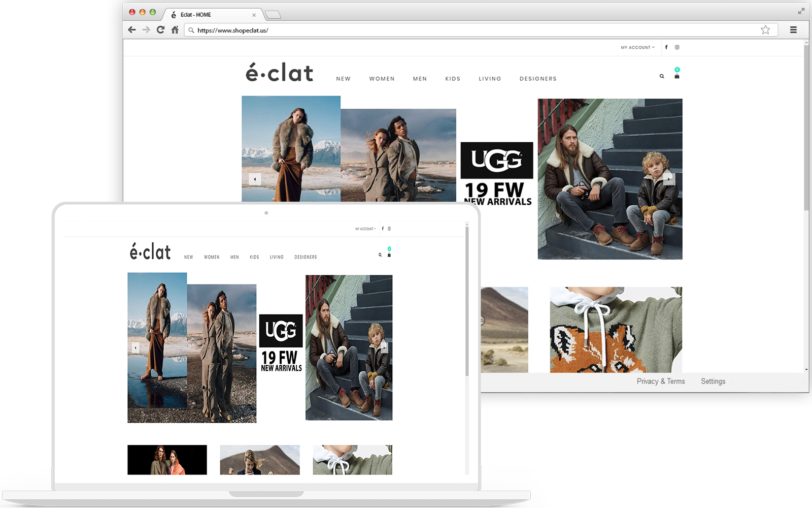
Task: Reload the page with the refresh icon
Action: click(x=160, y=30)
